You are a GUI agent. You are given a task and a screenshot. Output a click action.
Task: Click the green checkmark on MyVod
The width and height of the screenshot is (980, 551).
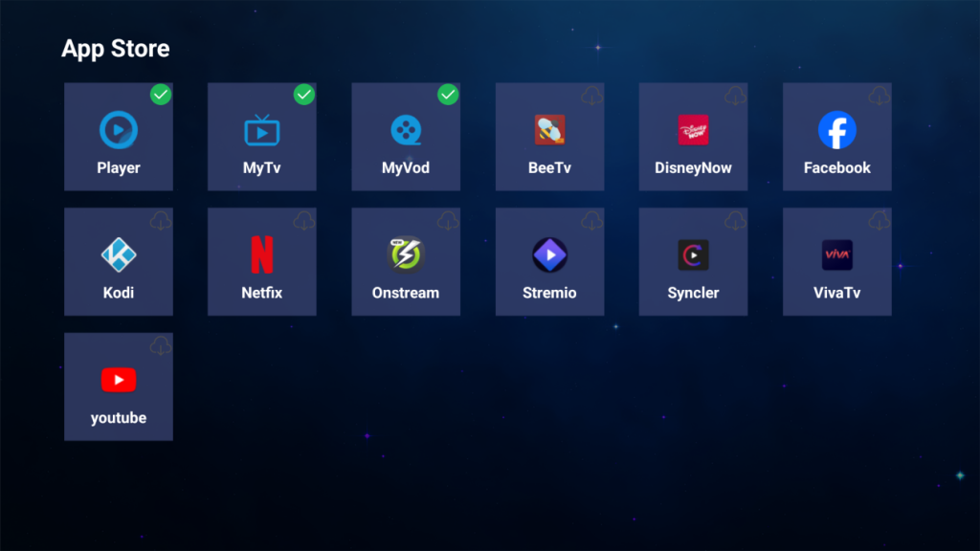[x=448, y=95]
